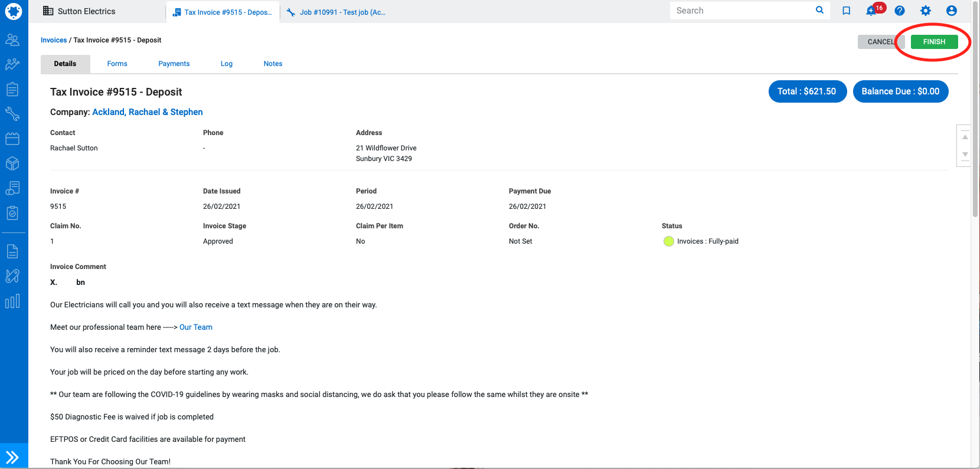Click into the Search field
This screenshot has height=469, width=980.
743,11
